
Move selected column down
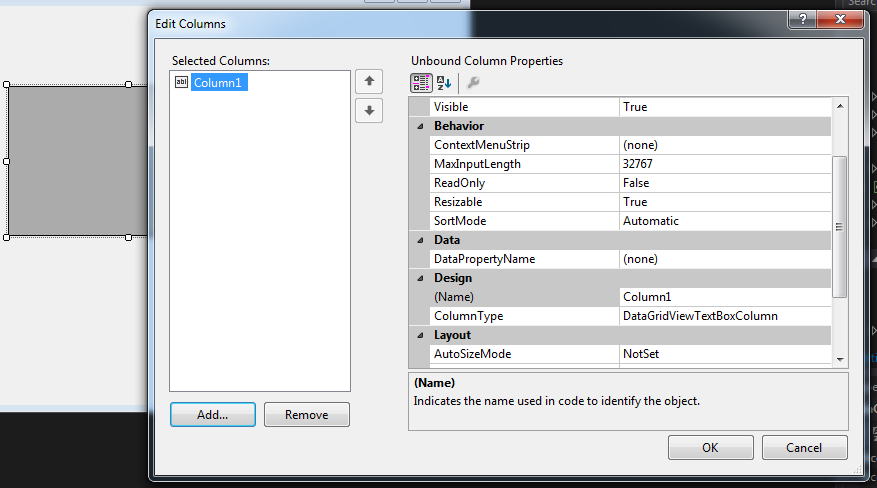pyautogui.click(x=369, y=110)
